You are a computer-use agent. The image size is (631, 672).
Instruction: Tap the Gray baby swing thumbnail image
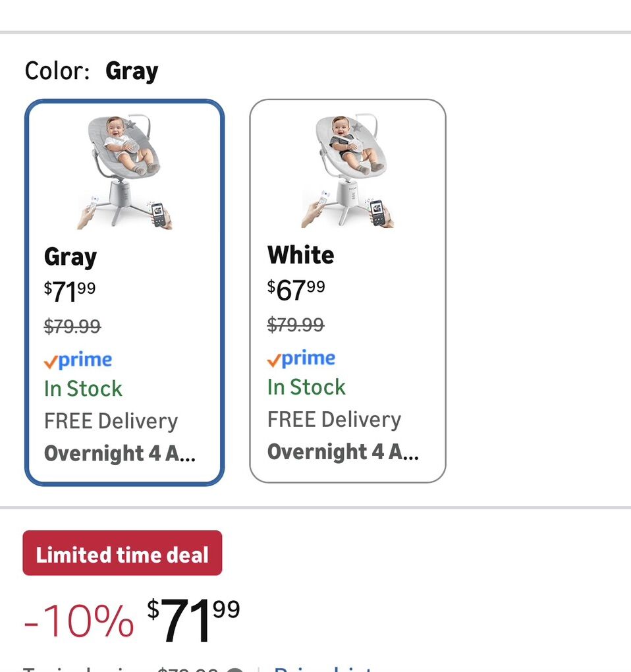[x=124, y=173]
